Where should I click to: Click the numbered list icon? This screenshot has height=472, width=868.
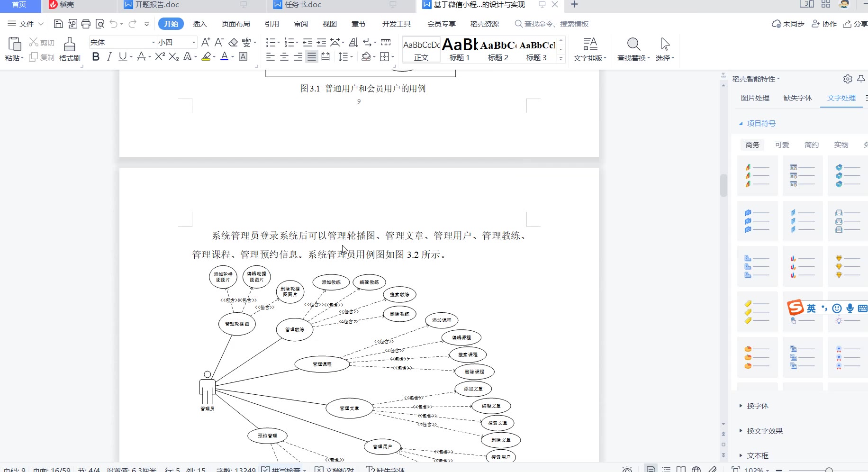289,43
